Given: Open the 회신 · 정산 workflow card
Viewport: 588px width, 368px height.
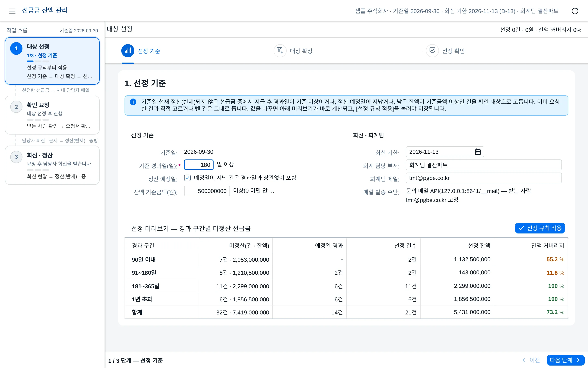Looking at the screenshot, I should 52,165.
